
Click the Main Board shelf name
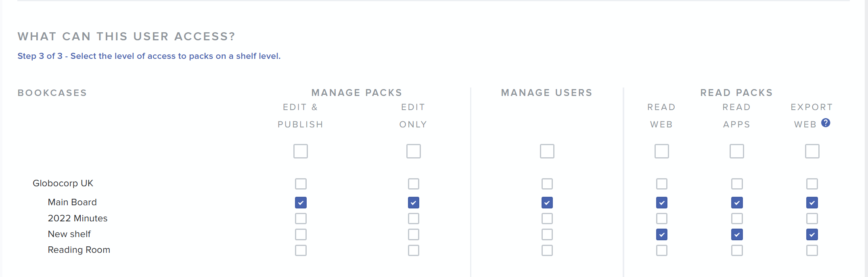point(72,202)
